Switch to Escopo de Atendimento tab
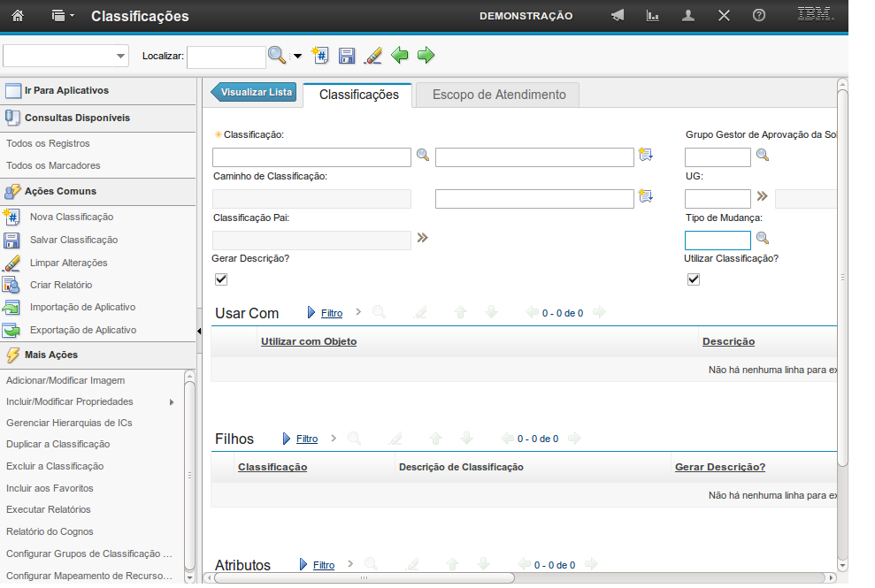The width and height of the screenshot is (875, 588). point(498,95)
